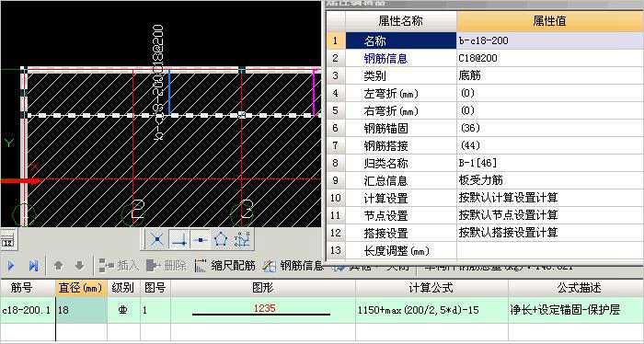
Task: Move the rebar row up
Action: pos(58,266)
